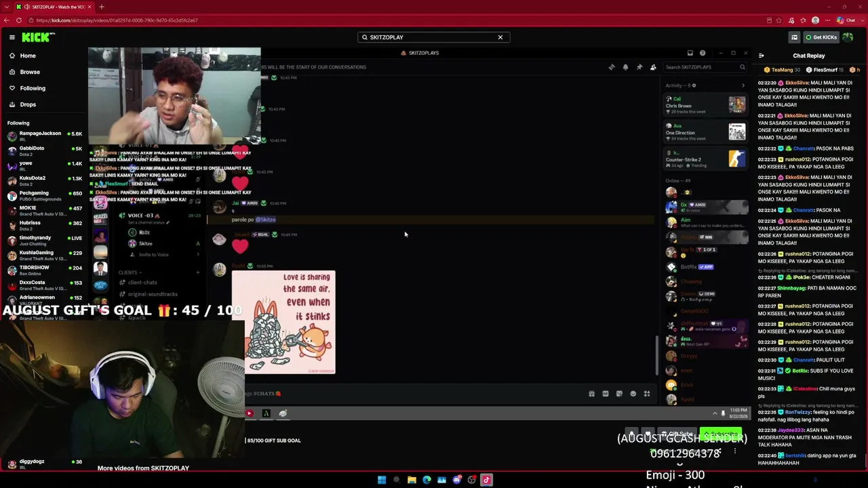Open Pechgaming channel in the sidebar
Viewport: 868px width, 488px height.
coord(44,196)
